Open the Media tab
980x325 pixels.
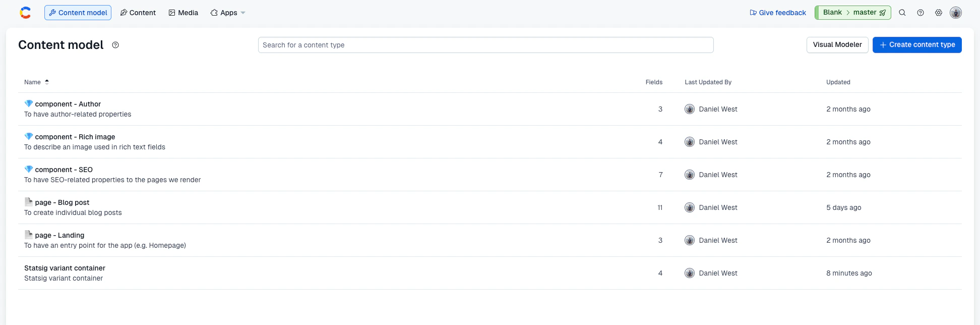[x=183, y=13]
